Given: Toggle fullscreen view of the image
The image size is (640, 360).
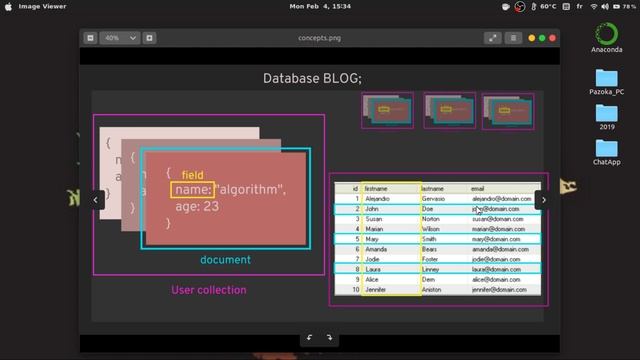Looking at the screenshot, I should 493,38.
